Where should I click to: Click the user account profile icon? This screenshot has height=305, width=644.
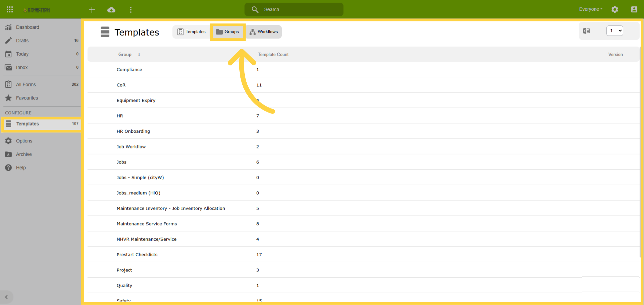point(634,9)
